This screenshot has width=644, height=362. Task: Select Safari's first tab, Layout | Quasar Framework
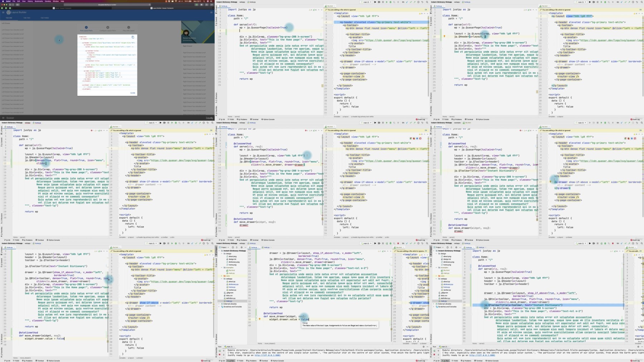[62, 8]
